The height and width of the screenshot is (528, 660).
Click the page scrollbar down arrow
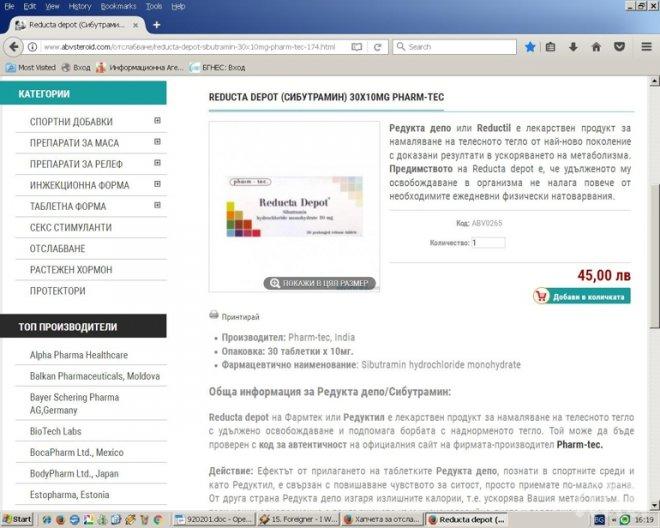tap(655, 505)
